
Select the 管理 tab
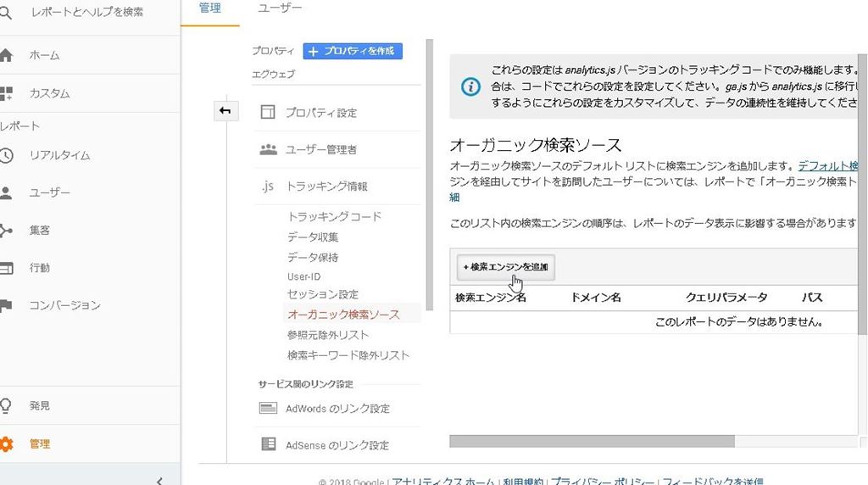point(209,8)
